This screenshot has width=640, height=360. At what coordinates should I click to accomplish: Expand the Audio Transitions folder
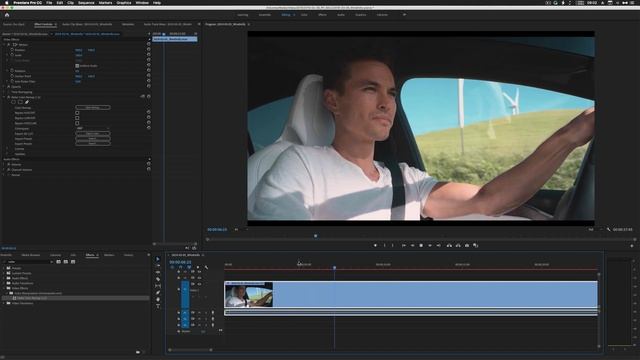pos(4,283)
